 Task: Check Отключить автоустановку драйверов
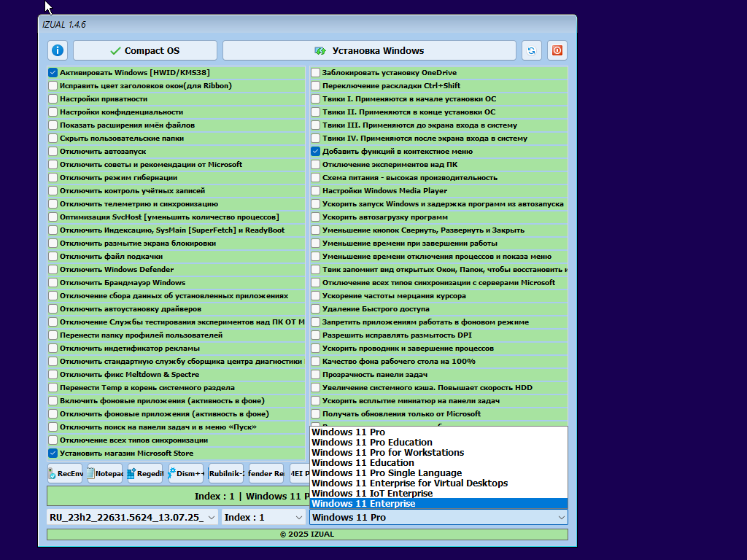pos(53,309)
